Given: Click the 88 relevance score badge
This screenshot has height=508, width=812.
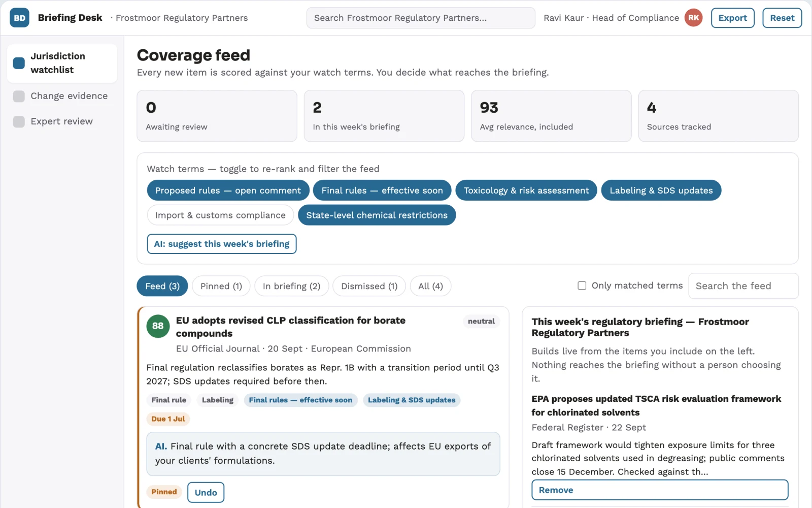Looking at the screenshot, I should [x=158, y=326].
